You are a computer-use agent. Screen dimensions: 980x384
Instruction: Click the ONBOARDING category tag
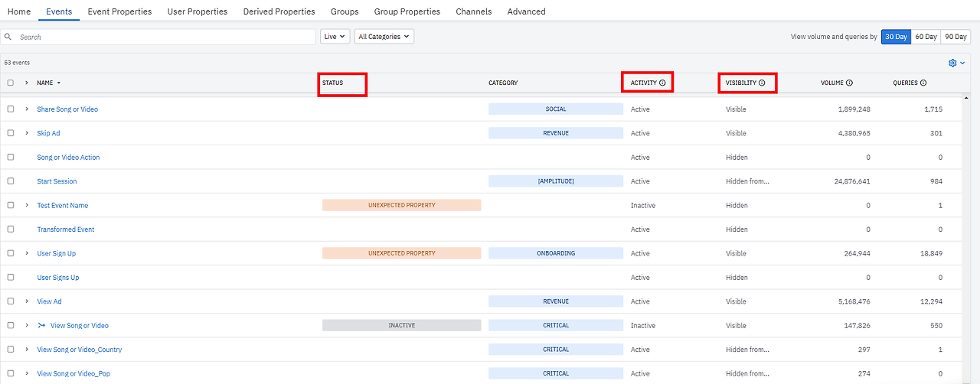click(x=556, y=253)
